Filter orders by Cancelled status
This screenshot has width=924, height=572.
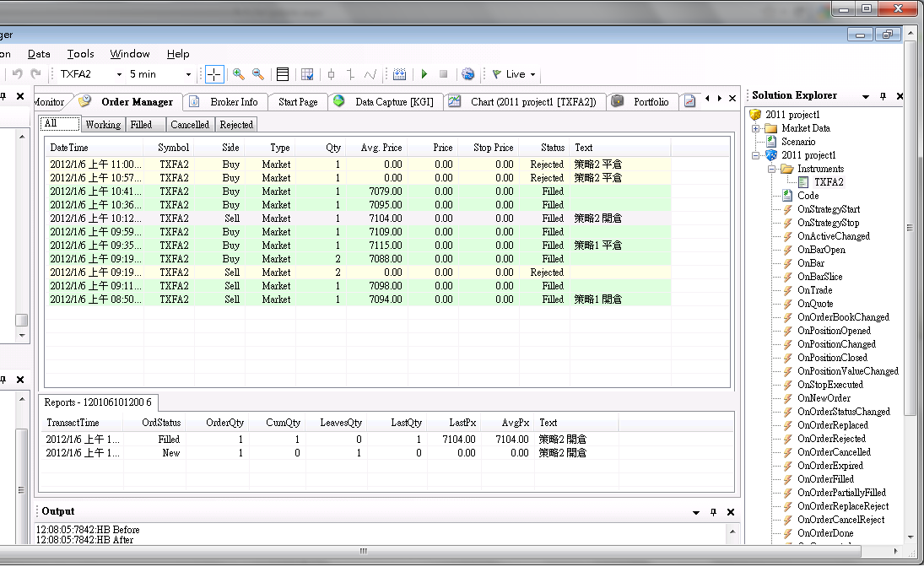(x=190, y=124)
